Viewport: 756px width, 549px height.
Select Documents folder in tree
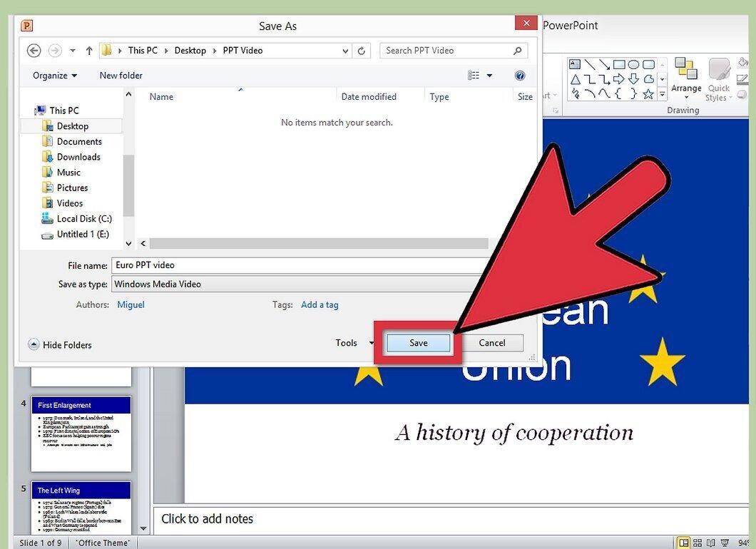click(x=72, y=141)
